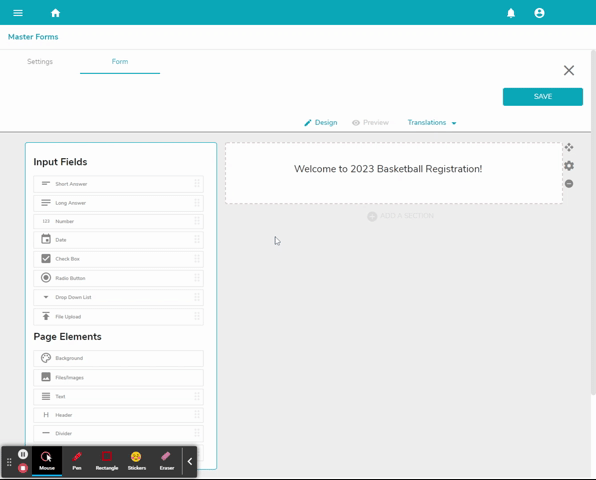Pick the Radio Button input field
Viewport: 596px width, 480px height.
coord(118,278)
